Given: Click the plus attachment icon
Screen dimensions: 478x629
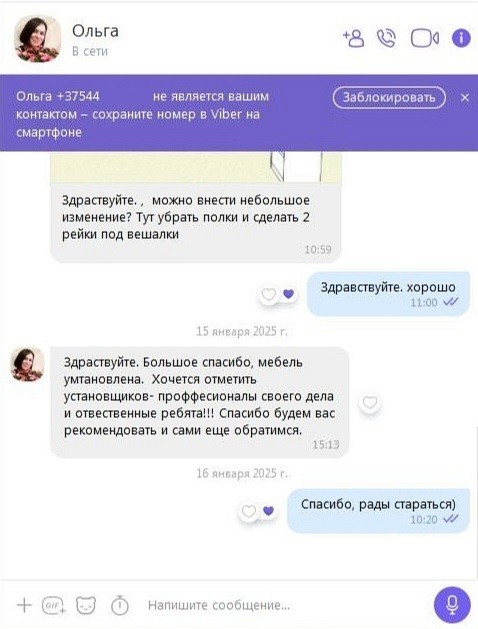Looking at the screenshot, I should 24,605.
